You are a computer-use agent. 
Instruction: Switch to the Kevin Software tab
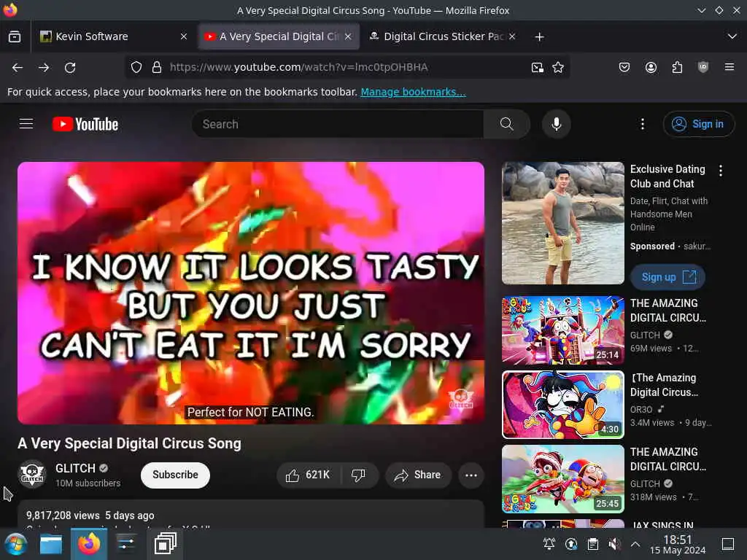[112, 36]
